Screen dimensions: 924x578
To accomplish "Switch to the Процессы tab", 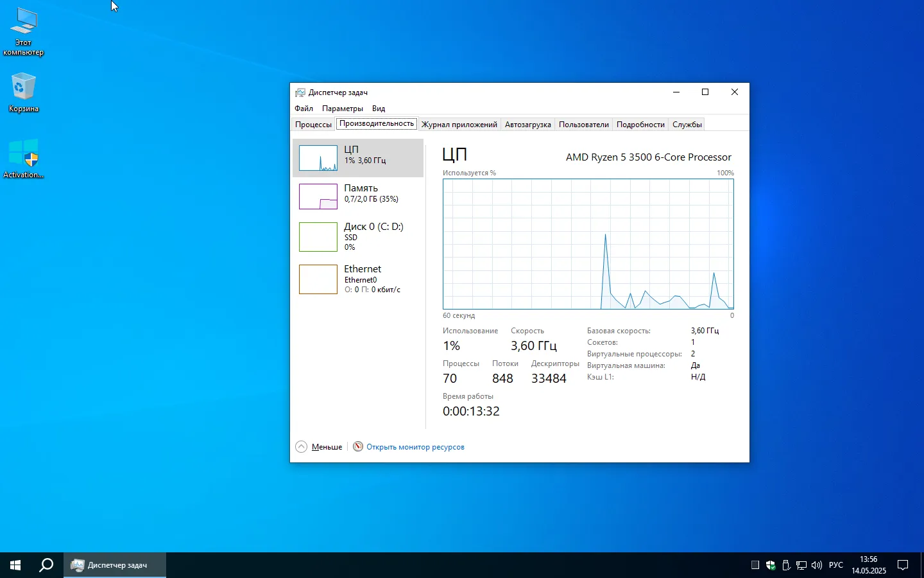I will point(314,125).
